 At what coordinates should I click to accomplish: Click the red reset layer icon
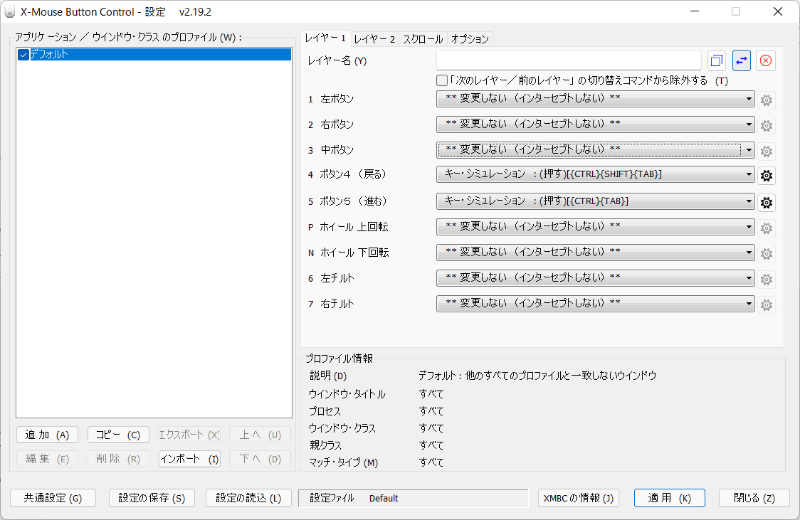[x=766, y=61]
